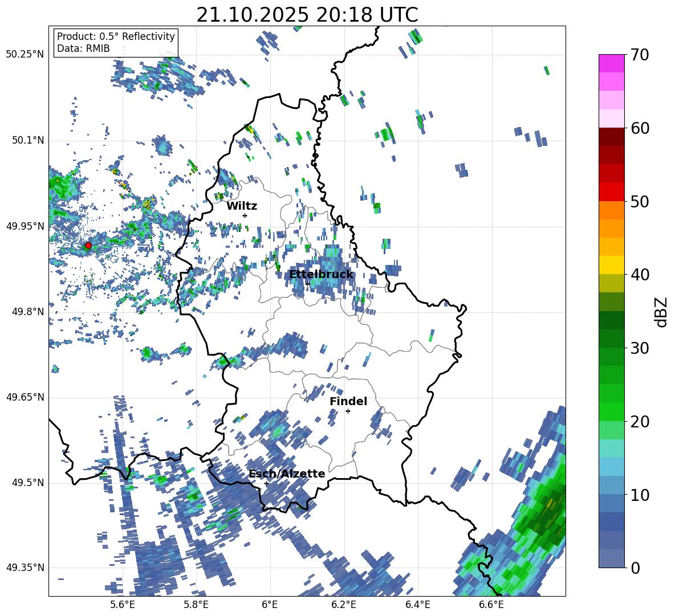This screenshot has height=616, width=675.
Task: Click the red radar location dot
Action: coord(88,246)
